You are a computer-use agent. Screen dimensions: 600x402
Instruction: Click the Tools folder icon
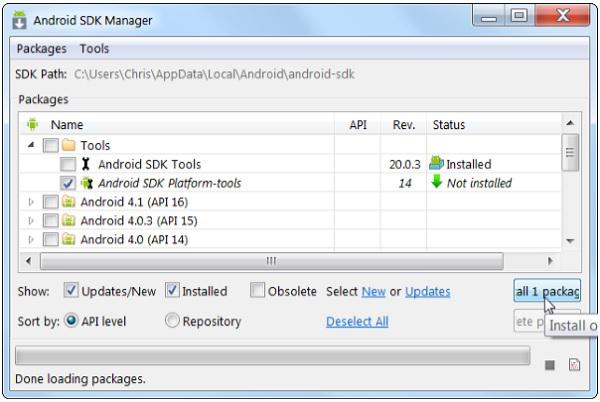click(x=68, y=145)
